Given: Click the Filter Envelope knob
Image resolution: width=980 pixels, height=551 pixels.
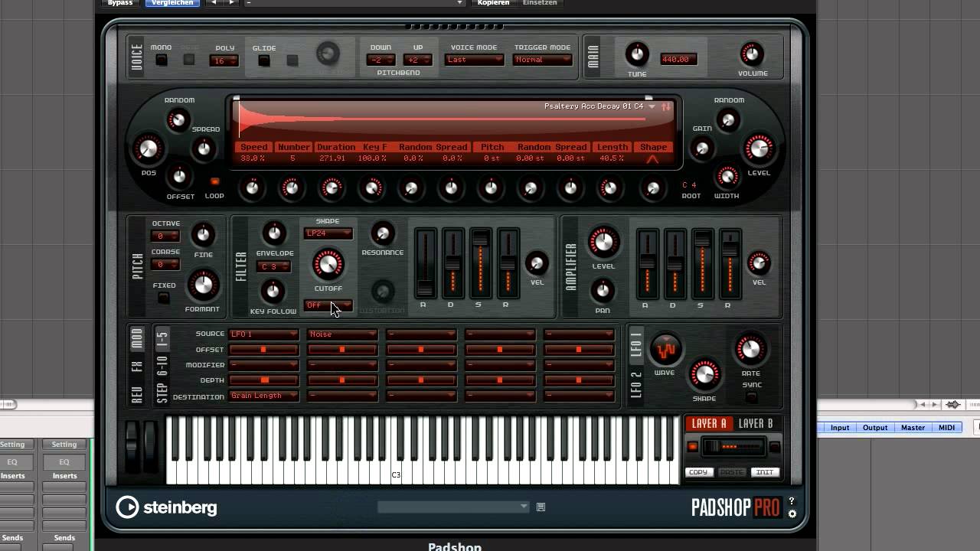Looking at the screenshot, I should pos(274,233).
